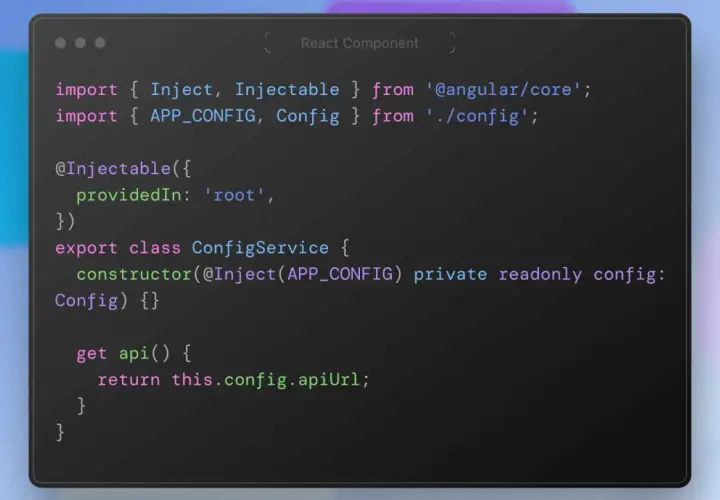Click the third gray window dot (maximize)
720x500 pixels.
(100, 43)
